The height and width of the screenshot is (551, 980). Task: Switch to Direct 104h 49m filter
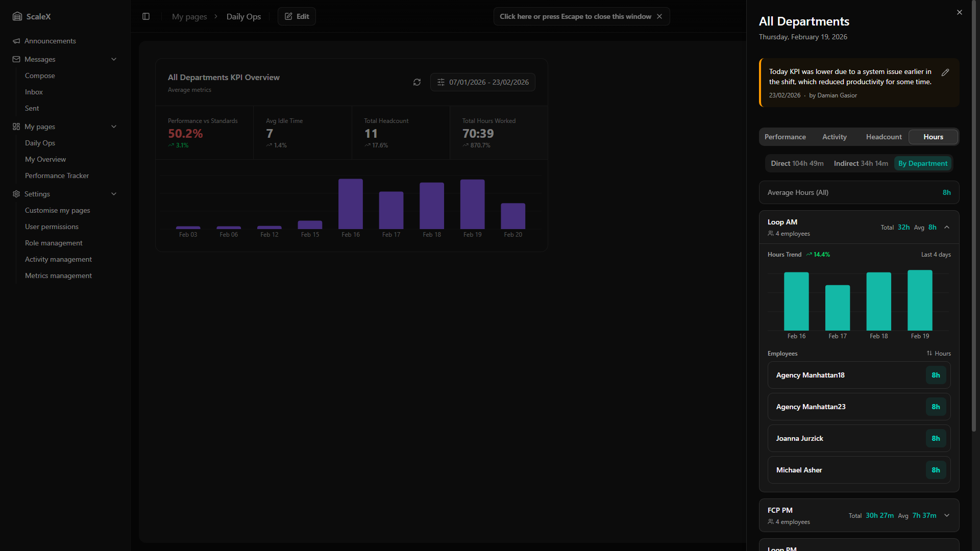click(x=797, y=163)
